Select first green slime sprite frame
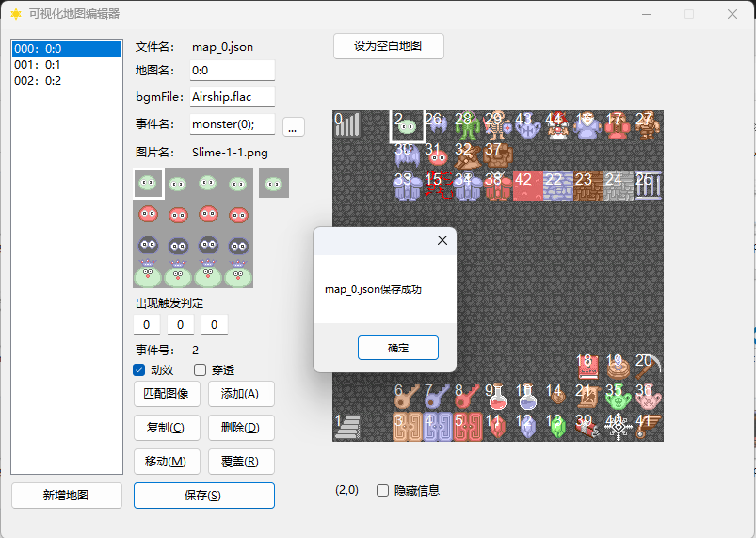 tap(148, 183)
